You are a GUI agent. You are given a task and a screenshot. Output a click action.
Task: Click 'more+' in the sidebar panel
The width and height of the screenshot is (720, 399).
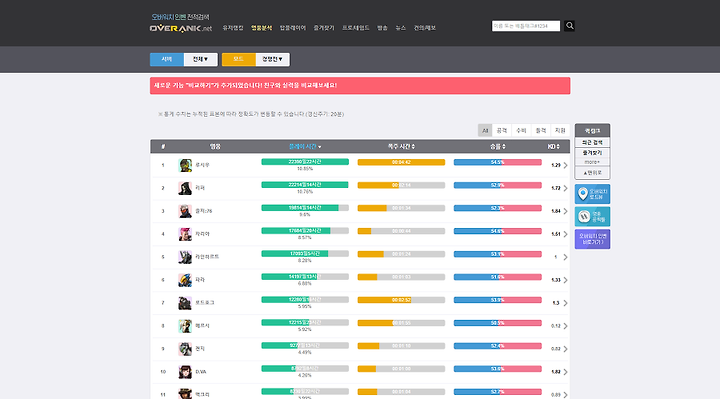point(592,162)
